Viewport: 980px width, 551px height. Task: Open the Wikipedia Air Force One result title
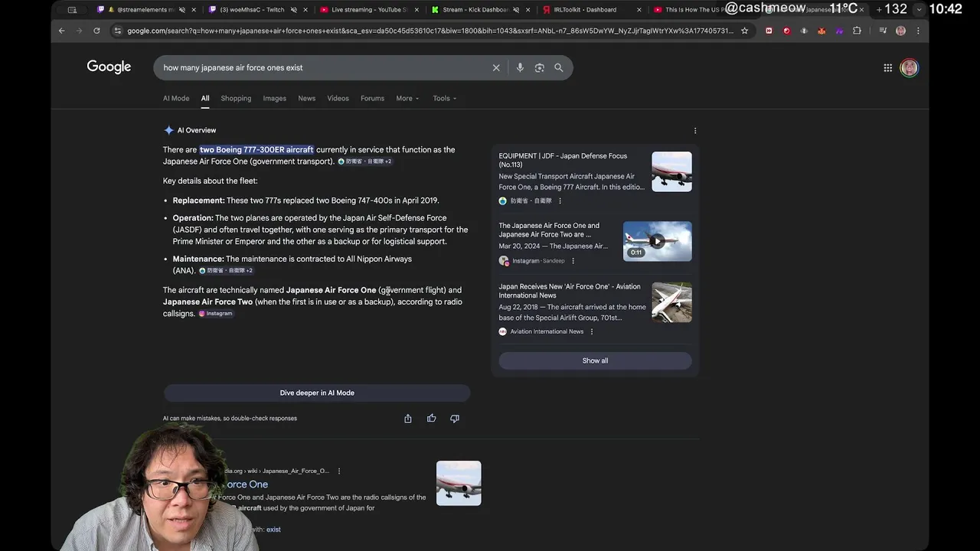pos(247,484)
